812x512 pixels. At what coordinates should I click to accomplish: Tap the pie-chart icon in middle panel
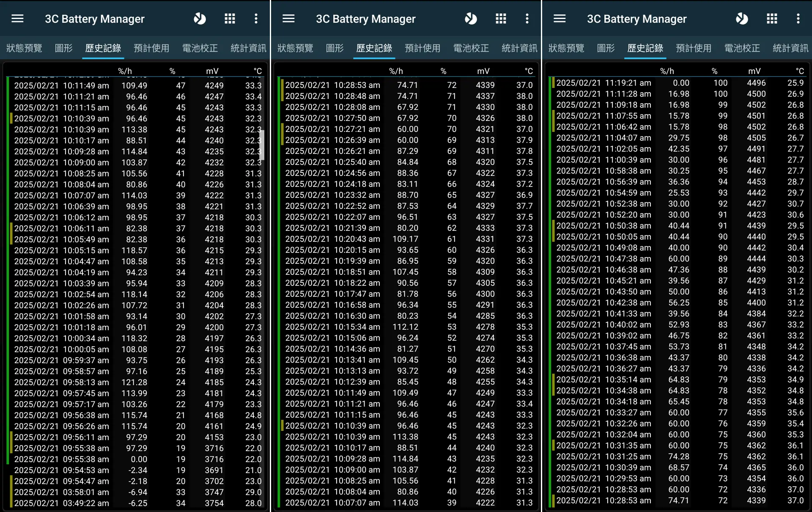[x=471, y=19]
